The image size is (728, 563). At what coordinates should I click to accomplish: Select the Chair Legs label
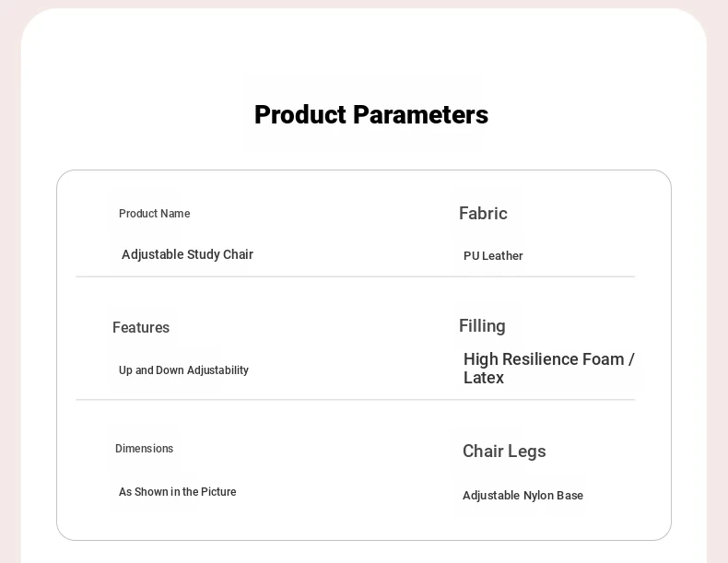pyautogui.click(x=504, y=452)
